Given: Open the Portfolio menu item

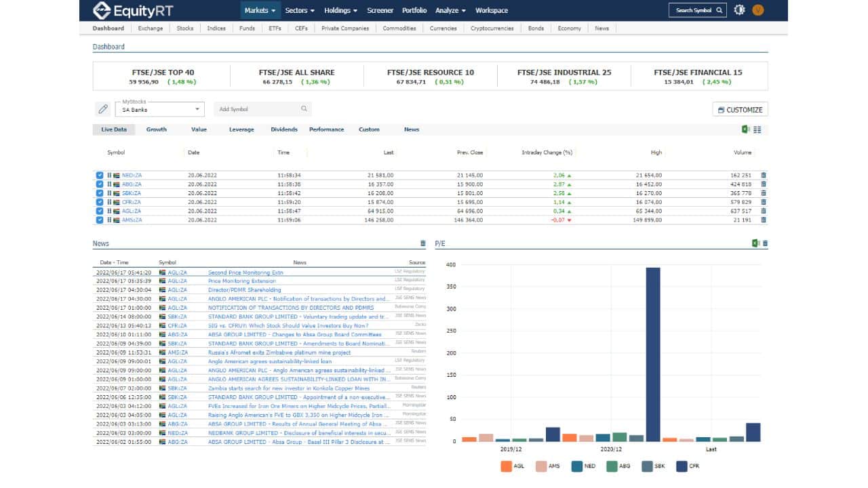Looking at the screenshot, I should [x=414, y=10].
